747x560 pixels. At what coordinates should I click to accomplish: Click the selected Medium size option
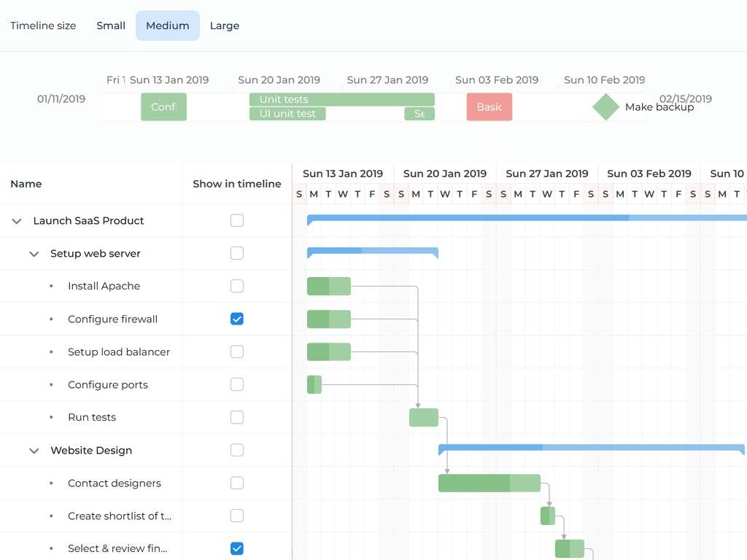pyautogui.click(x=167, y=25)
